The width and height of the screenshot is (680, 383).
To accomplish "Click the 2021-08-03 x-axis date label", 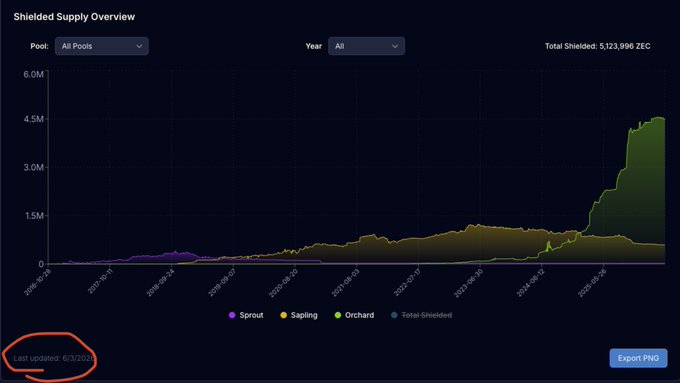I will (x=346, y=282).
